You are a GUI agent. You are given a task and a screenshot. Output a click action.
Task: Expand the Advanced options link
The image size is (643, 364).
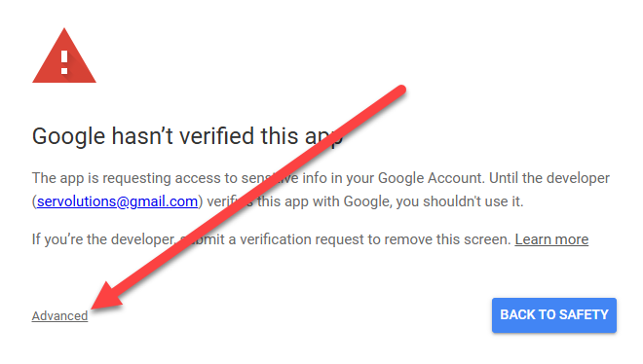59,315
